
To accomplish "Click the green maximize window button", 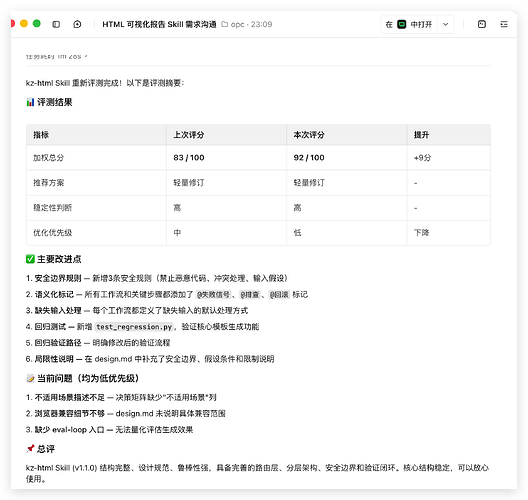I will coord(37,24).
